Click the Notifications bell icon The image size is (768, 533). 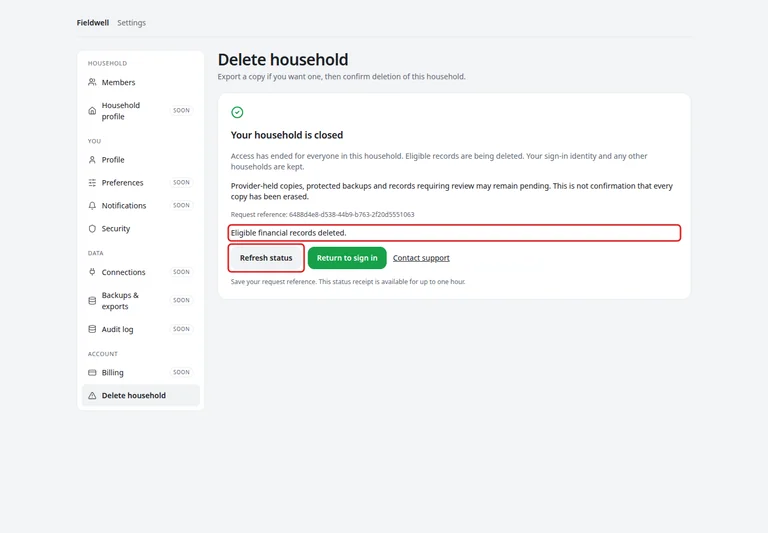(92, 206)
